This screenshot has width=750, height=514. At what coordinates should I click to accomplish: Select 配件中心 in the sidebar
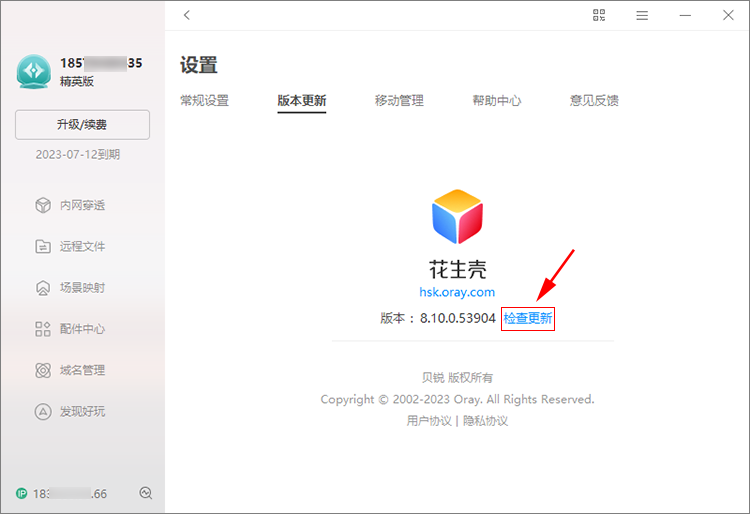[82, 329]
